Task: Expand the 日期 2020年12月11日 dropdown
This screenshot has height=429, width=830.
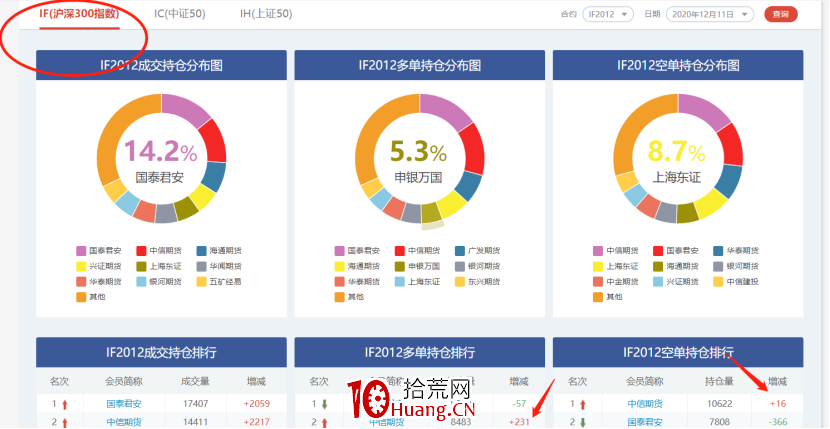Action: tap(710, 14)
